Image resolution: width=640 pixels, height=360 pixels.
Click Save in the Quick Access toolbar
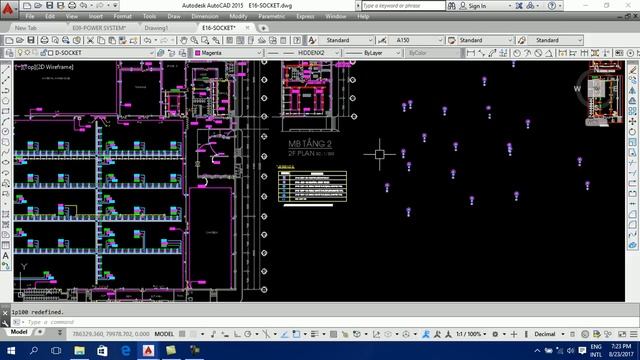pos(49,6)
